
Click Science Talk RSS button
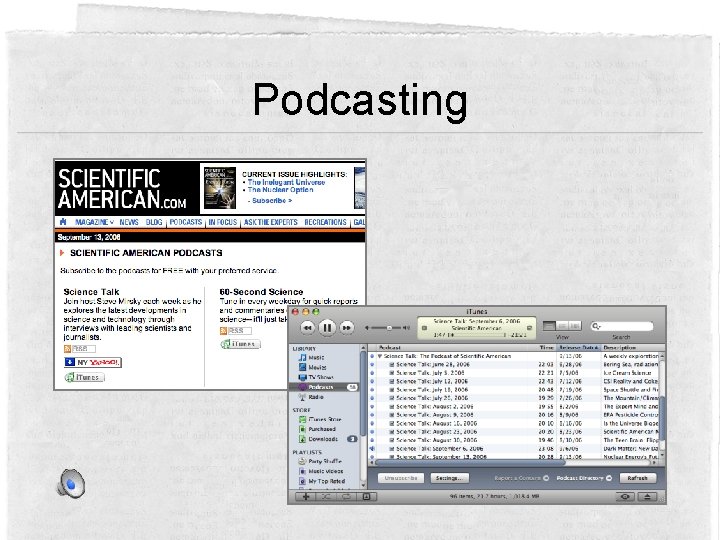click(x=80, y=349)
